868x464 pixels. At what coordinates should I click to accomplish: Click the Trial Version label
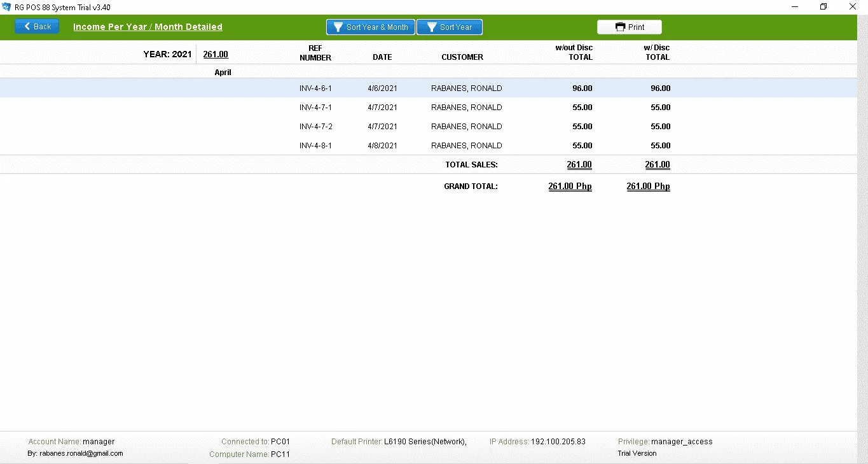pos(637,453)
